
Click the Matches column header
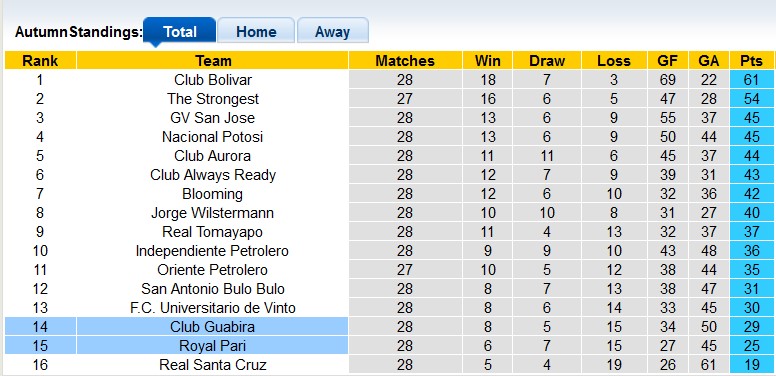(405, 61)
